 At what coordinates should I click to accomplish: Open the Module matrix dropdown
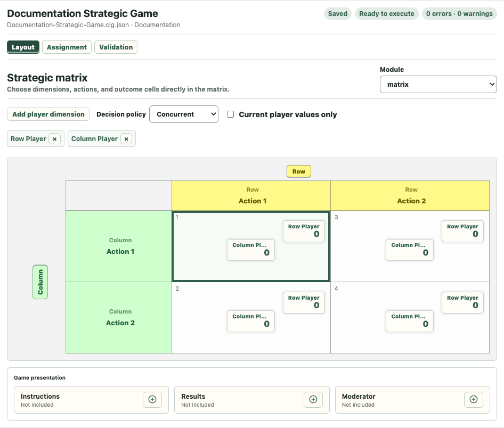click(438, 85)
